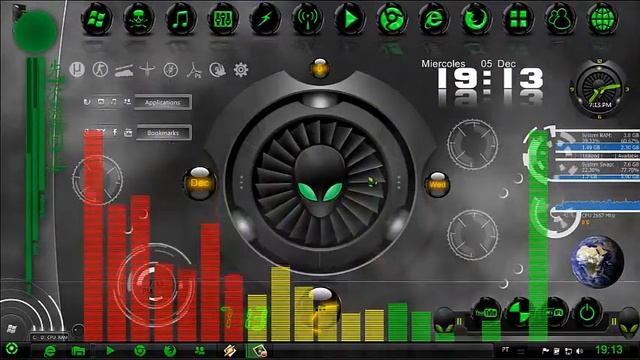Click the CPU usage graph

click(x=597, y=205)
